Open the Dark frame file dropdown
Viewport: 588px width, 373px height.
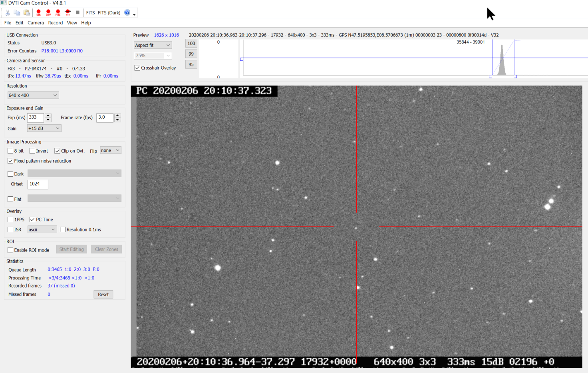point(74,173)
